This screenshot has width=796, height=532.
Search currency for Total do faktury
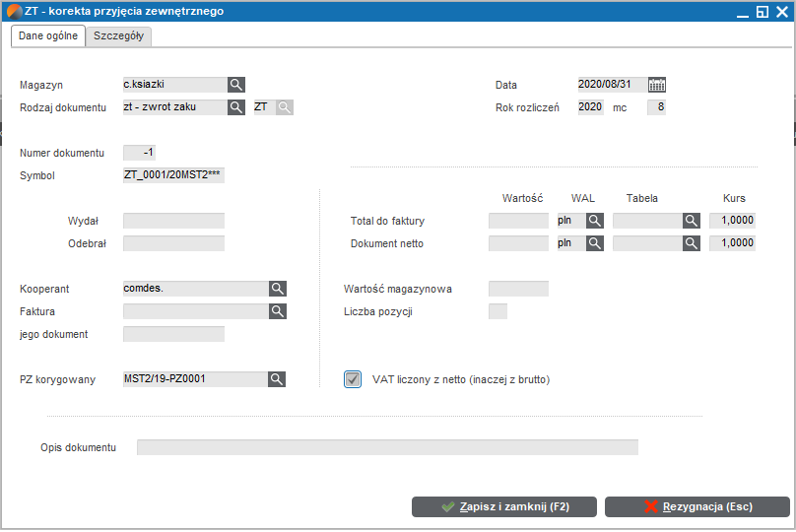pos(594,221)
